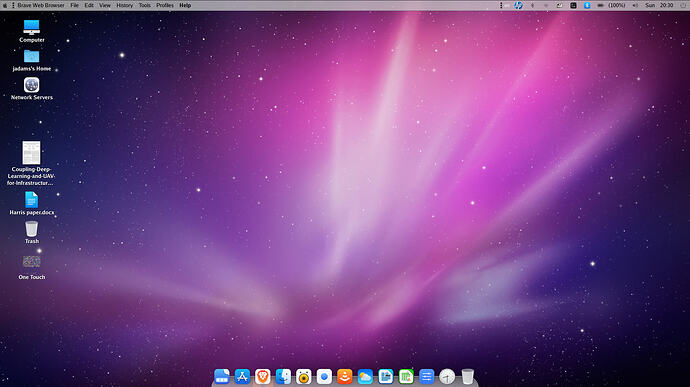Click the volume speaker tray icon
Screen dimensions: 690x387
click(x=635, y=5)
